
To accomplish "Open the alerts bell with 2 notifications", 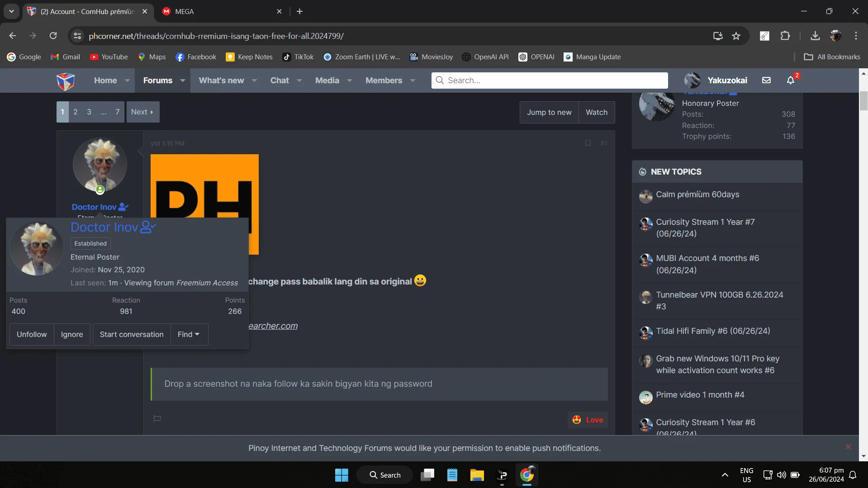I will click(x=791, y=80).
